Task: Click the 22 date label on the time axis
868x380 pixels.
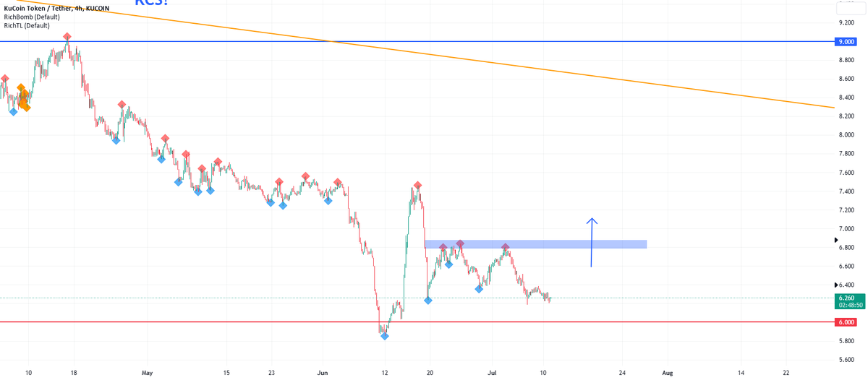Action: 786,373
